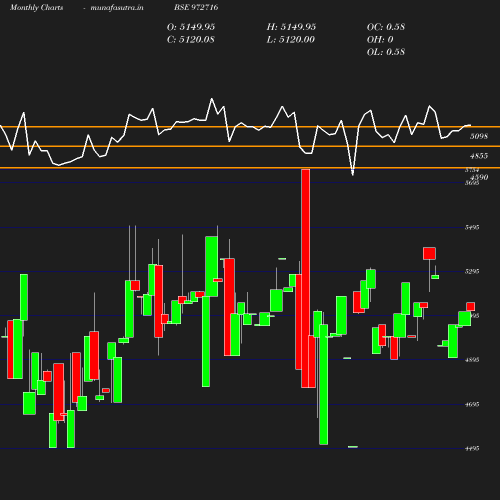
Task: Click the price axis label "5495"
Action: 472,227
